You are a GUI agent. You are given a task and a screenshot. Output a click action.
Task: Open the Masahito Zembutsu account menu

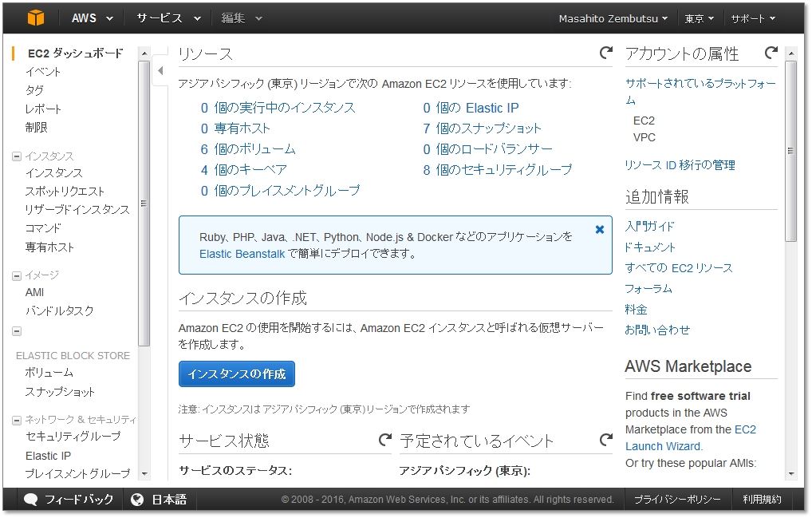(x=613, y=18)
